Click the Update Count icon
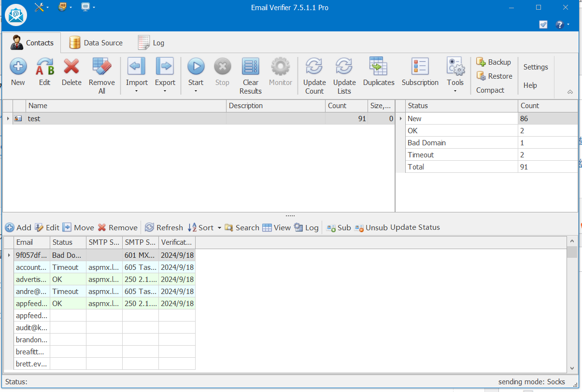 [314, 66]
